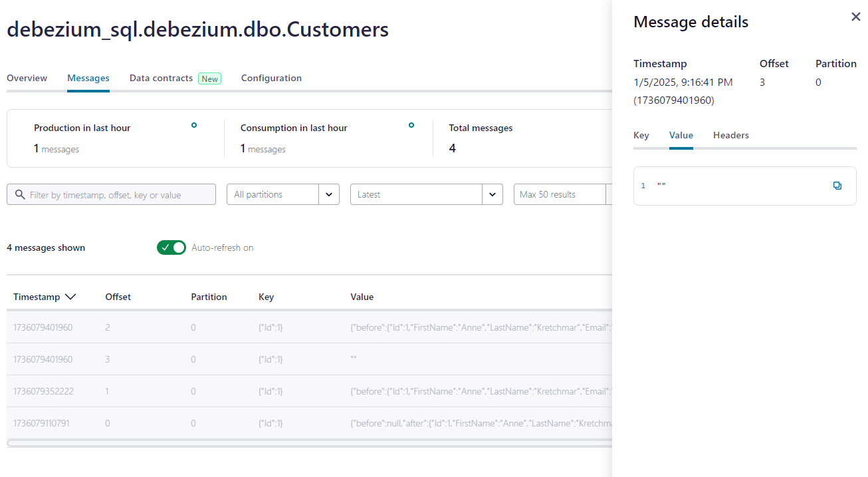Screen dimensions: 868x477
Task: Click the Offset column header
Action: (x=118, y=297)
